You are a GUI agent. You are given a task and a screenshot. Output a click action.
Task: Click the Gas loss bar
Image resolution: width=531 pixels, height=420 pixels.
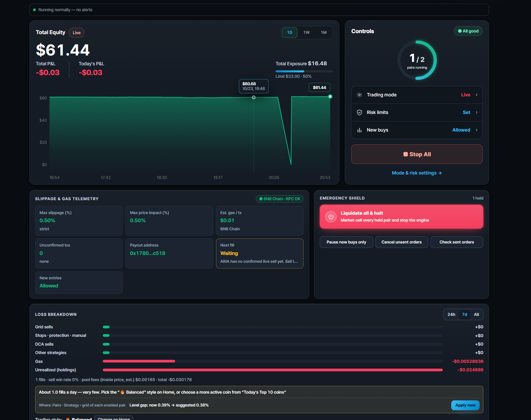[139, 361]
